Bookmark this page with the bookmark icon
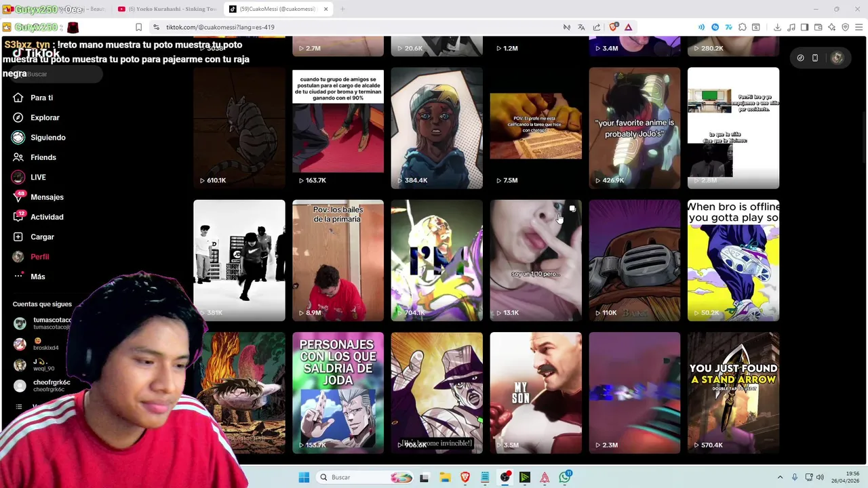868x488 pixels. click(138, 27)
